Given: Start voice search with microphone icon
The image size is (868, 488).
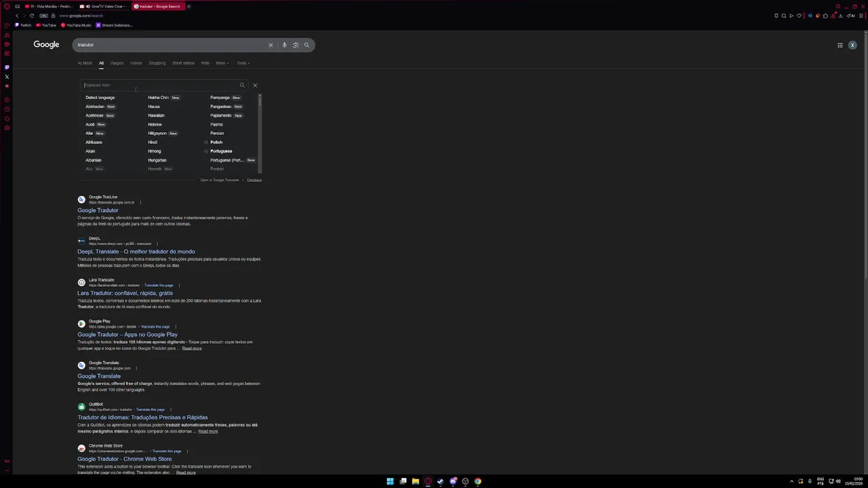Looking at the screenshot, I should (284, 45).
